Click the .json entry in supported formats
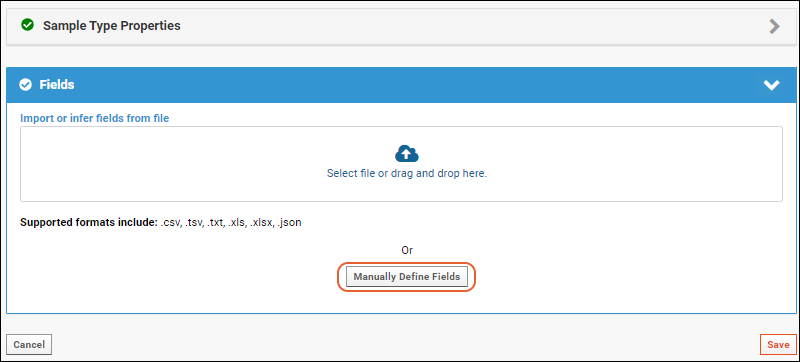800x362 pixels. pos(289,223)
